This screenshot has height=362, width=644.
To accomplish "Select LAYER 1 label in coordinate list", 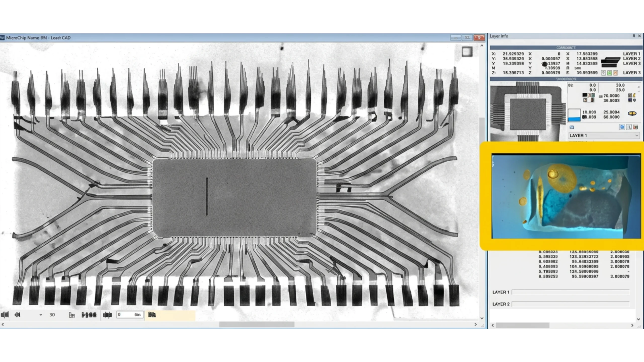I will [632, 54].
